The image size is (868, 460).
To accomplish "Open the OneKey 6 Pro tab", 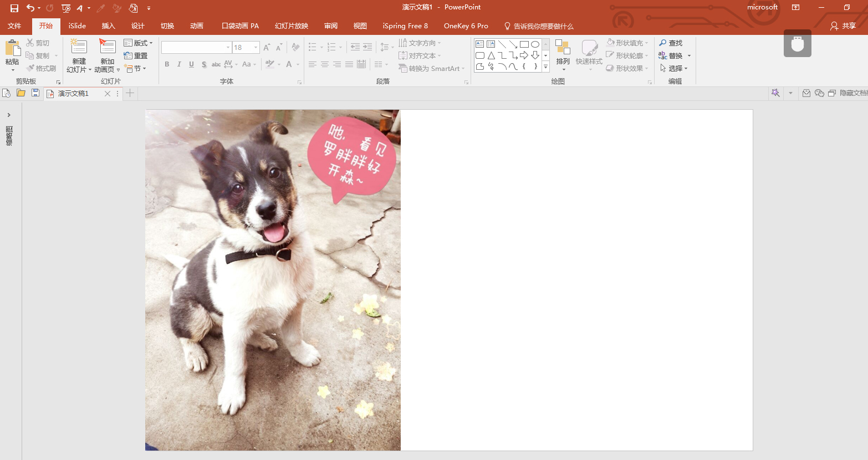I will (x=466, y=26).
